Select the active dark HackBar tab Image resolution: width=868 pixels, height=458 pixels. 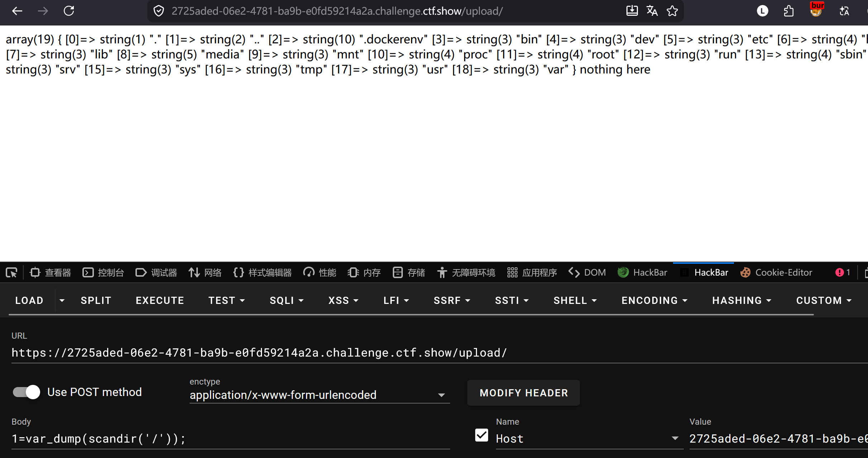click(x=704, y=273)
